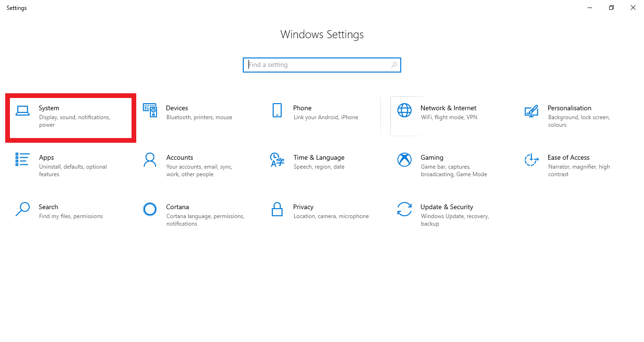Open the Search magnifier category icon

click(x=23, y=209)
